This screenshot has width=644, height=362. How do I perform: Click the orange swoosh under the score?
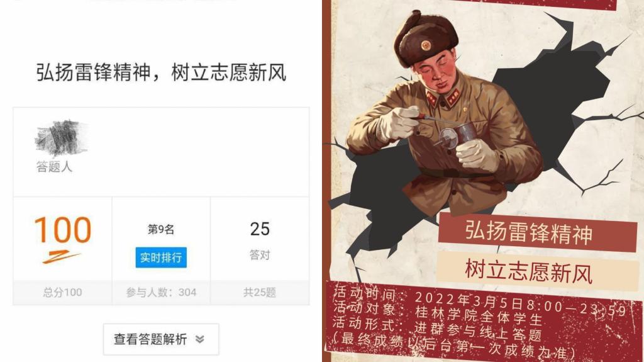click(x=62, y=257)
